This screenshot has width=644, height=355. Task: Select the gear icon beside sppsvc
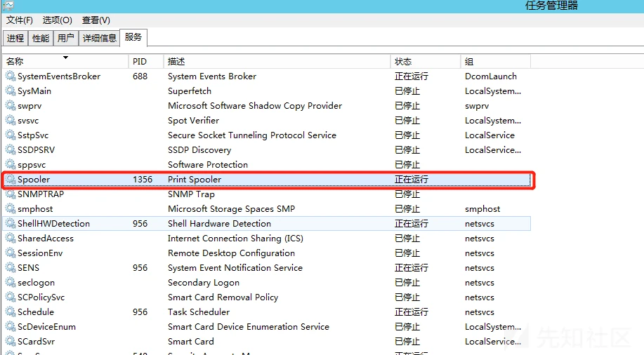click(x=11, y=165)
